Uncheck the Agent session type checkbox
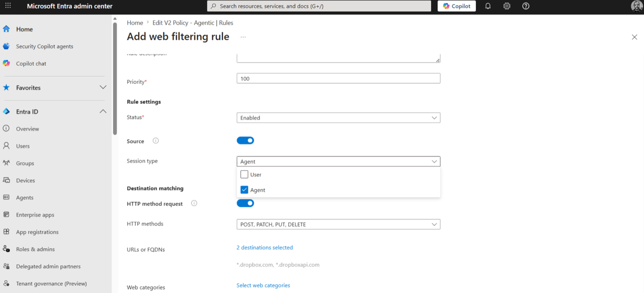Viewport: 644px width, 293px height. (x=244, y=190)
